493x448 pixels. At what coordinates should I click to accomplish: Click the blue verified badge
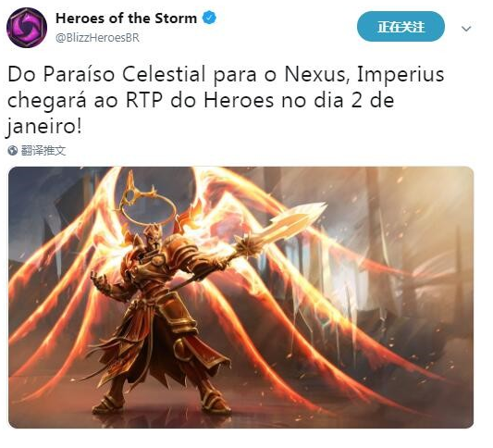[209, 18]
